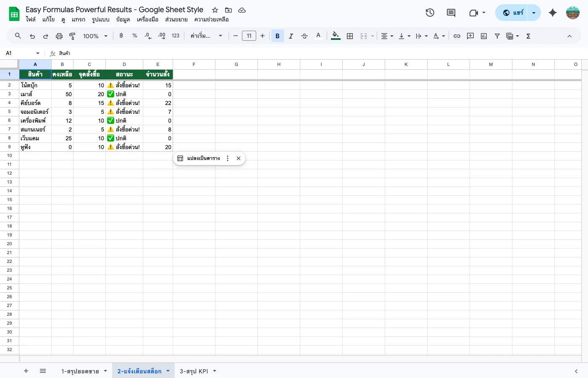Show all comments
The width and height of the screenshot is (588, 378).
point(451,13)
